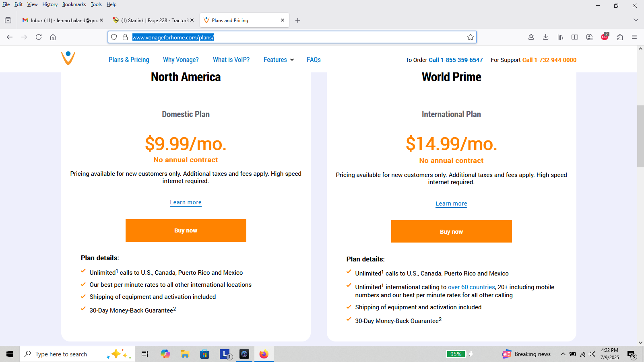Click the forward navigation arrow
This screenshot has height=362, width=644.
[x=24, y=37]
